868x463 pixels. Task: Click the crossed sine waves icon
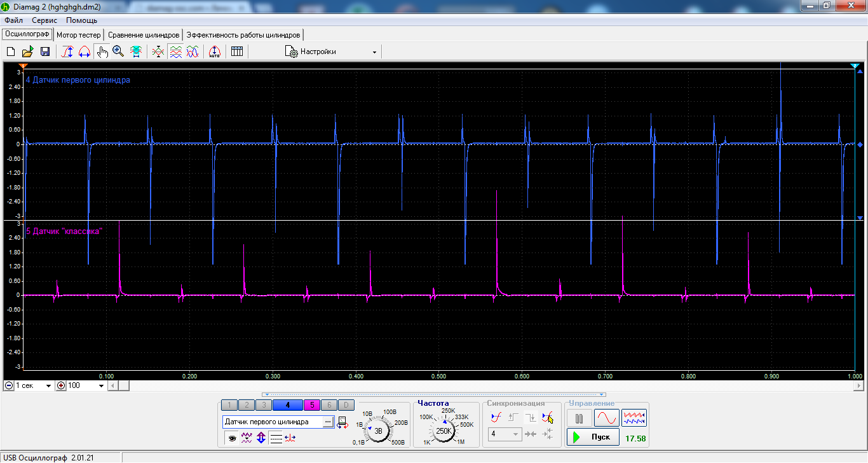point(192,52)
